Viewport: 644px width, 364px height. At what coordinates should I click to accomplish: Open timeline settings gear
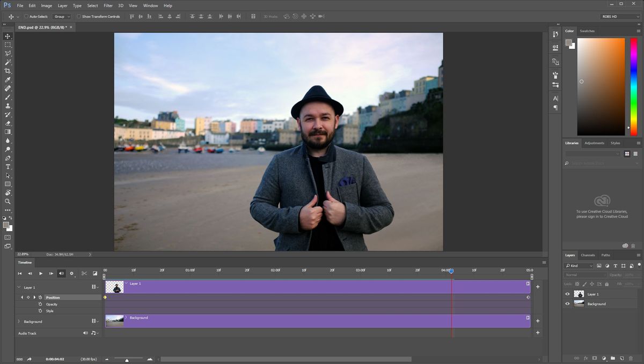pyautogui.click(x=71, y=273)
